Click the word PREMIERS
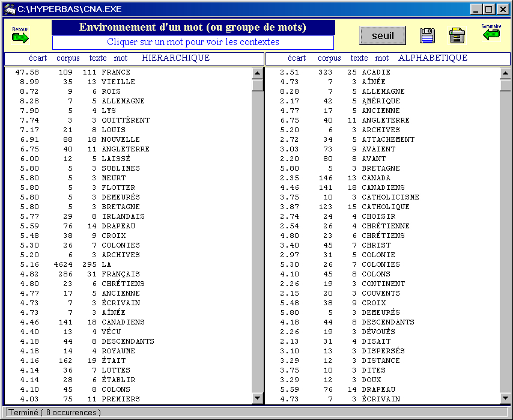 pyautogui.click(x=121, y=399)
